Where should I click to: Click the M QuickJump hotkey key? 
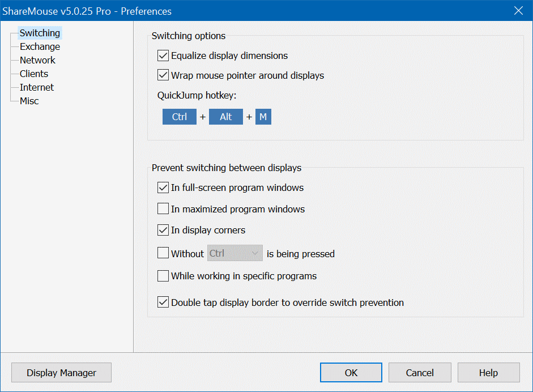point(263,117)
